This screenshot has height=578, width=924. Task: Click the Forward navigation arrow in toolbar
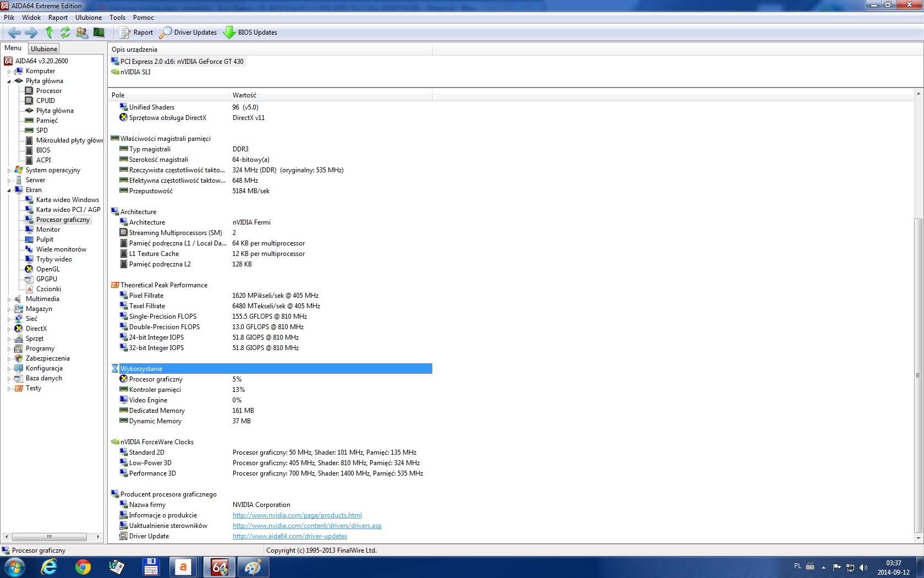[31, 32]
